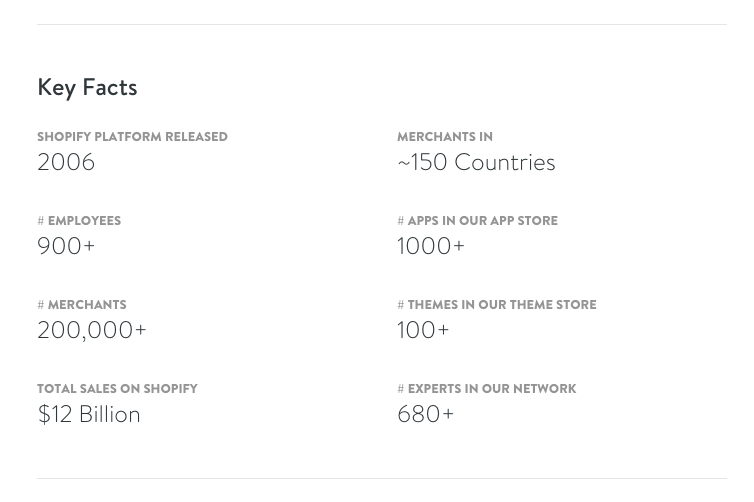Select the ~150 Countries figure
Screen dimensions: 754x502
(x=476, y=162)
